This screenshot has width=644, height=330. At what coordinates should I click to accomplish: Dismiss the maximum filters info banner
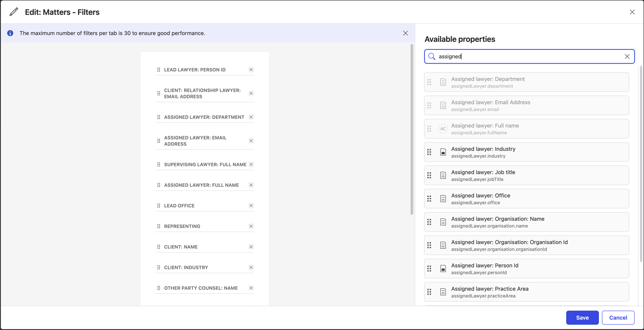point(405,33)
